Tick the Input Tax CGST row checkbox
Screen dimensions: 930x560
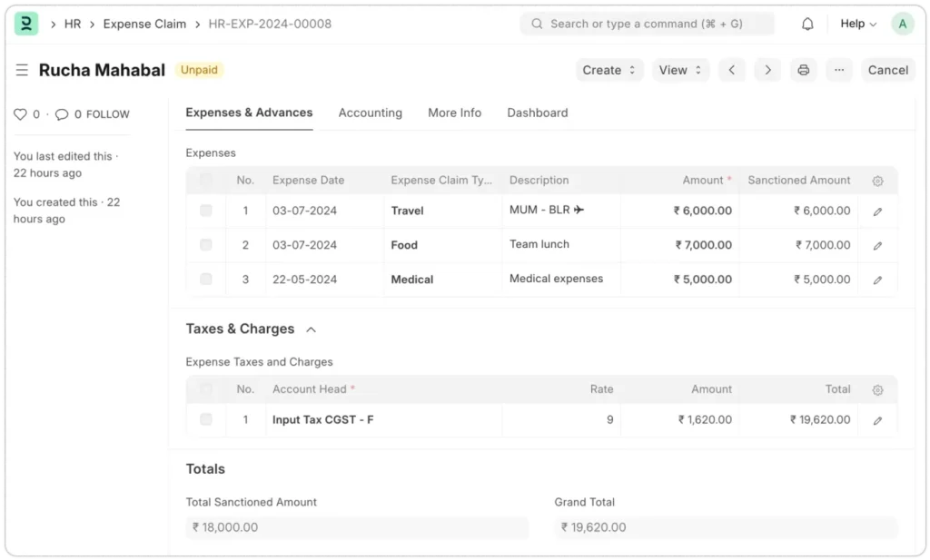(206, 419)
